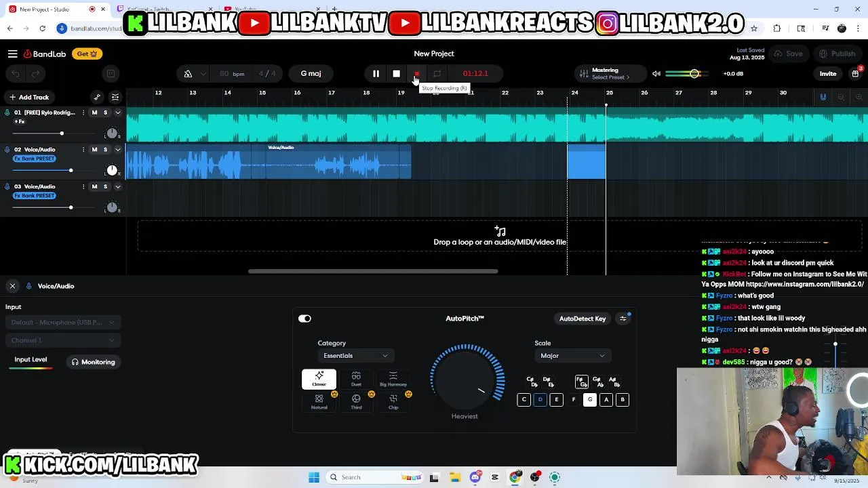The height and width of the screenshot is (488, 868).
Task: Click the redo arrow icon
Action: pyautogui.click(x=35, y=73)
